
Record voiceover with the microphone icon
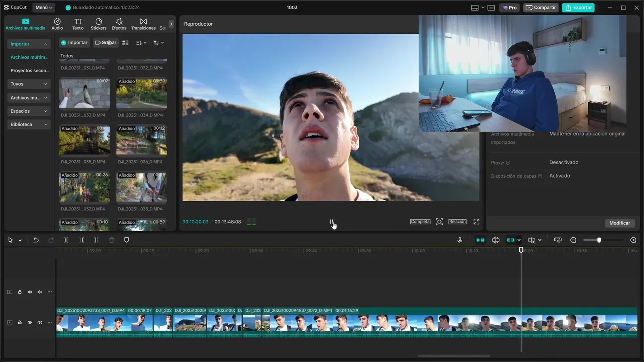(460, 240)
